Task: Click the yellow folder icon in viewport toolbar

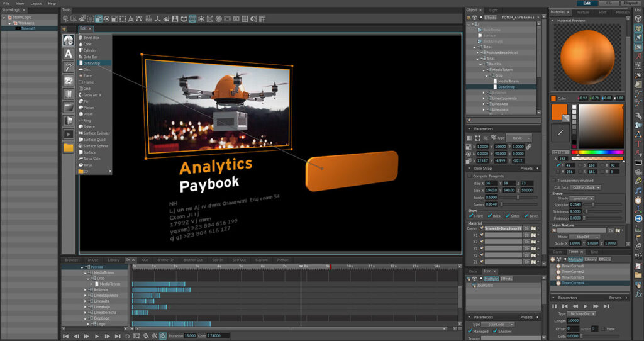Action: (x=68, y=147)
